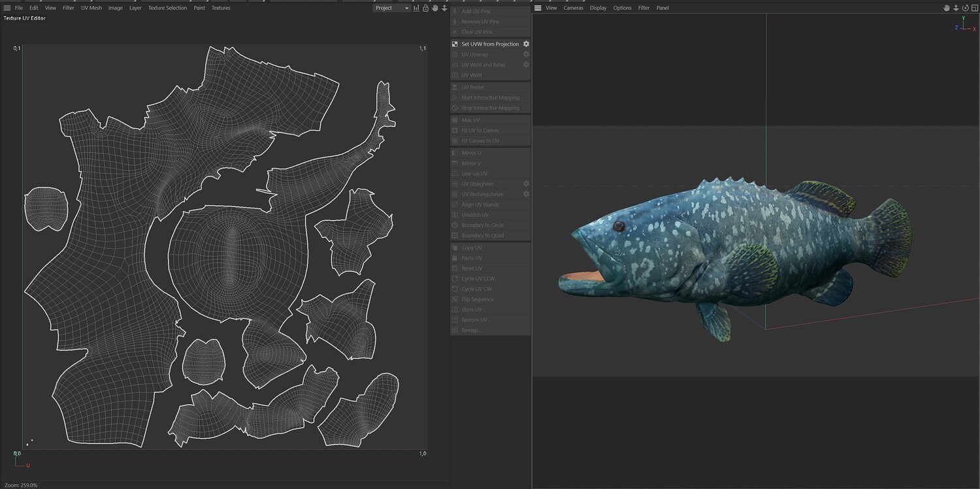Click the large body UV island in the canvas
Screen dimensions: 980x489
click(98, 261)
